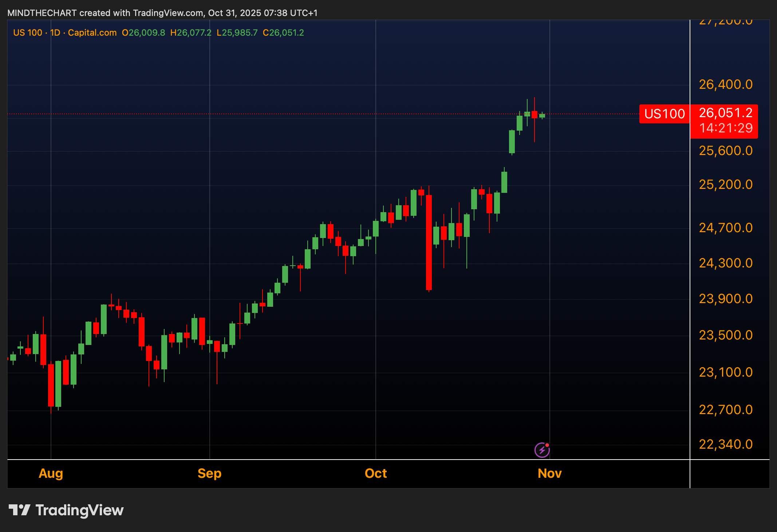
Task: Click the Aug label on time axis
Action: (51, 473)
